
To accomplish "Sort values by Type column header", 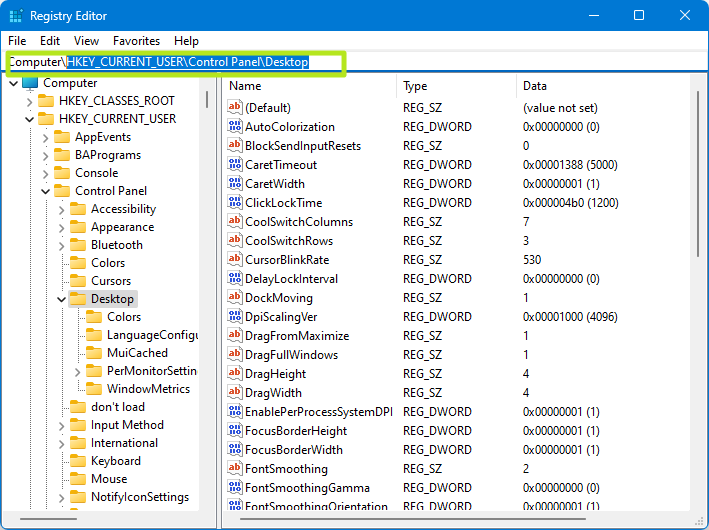I will coord(456,86).
